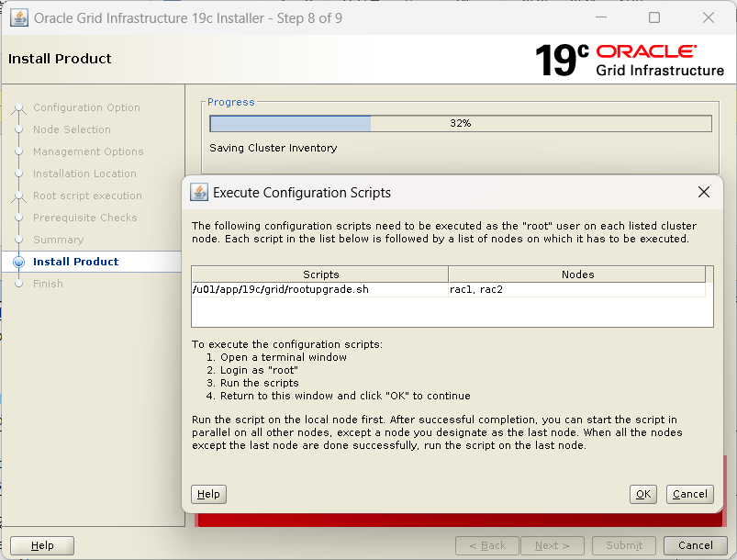This screenshot has width=737, height=560.
Task: Click the installer's bottom Cancel button
Action: coord(695,545)
